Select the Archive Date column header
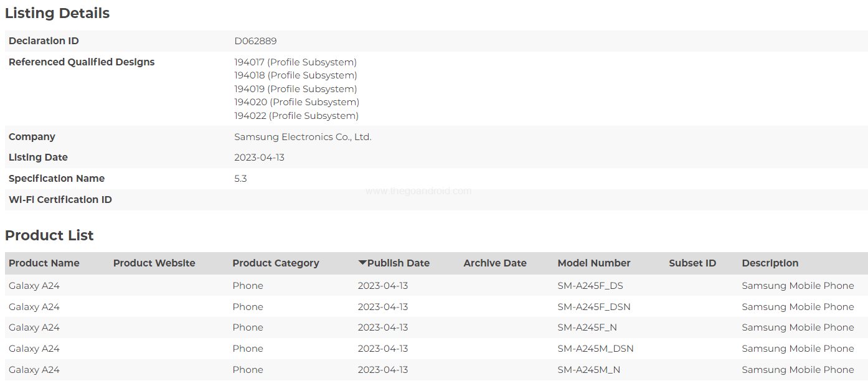The width and height of the screenshot is (868, 386). (x=494, y=263)
